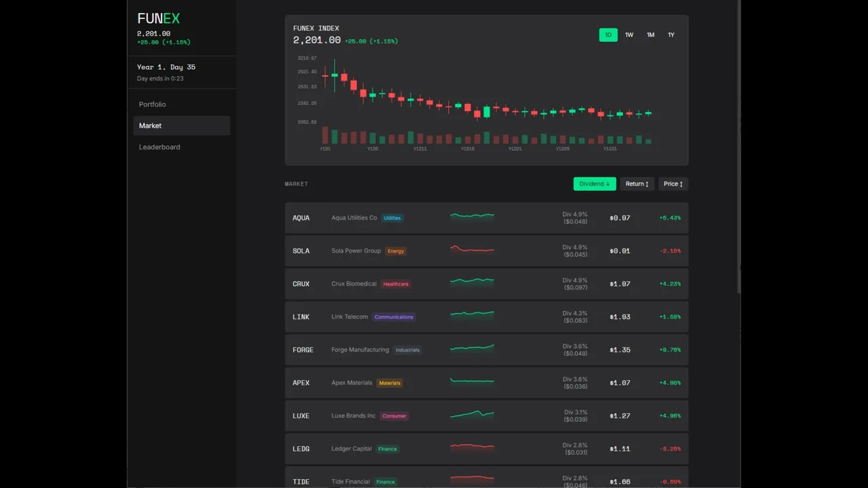Open the APEX ticker row
The image size is (868, 488).
[486, 383]
